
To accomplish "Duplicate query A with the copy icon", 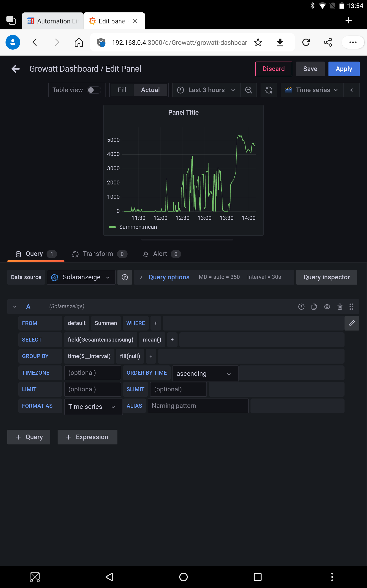I will point(314,307).
